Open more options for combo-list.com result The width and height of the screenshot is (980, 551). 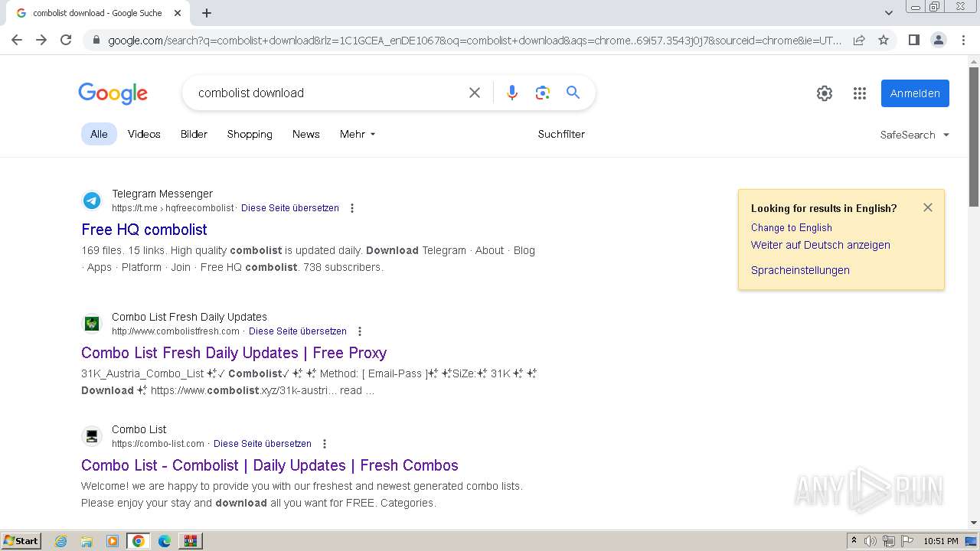coord(325,444)
